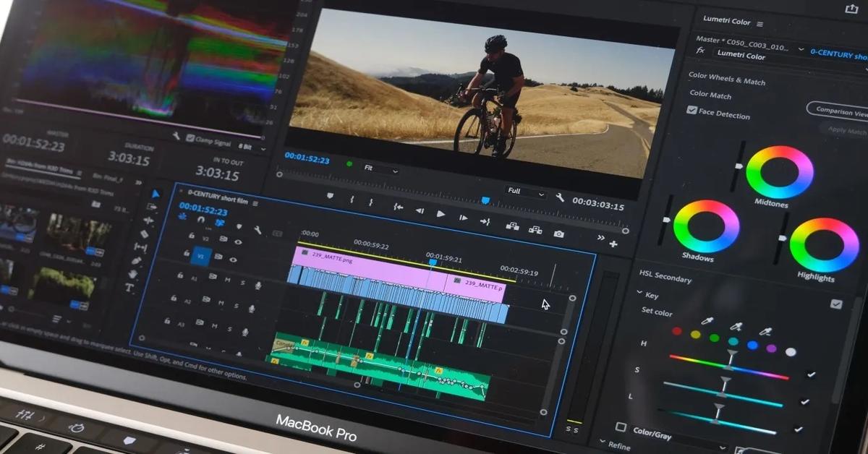Click the red color swatch
Image resolution: width=868 pixels, height=454 pixels.
[x=677, y=330]
